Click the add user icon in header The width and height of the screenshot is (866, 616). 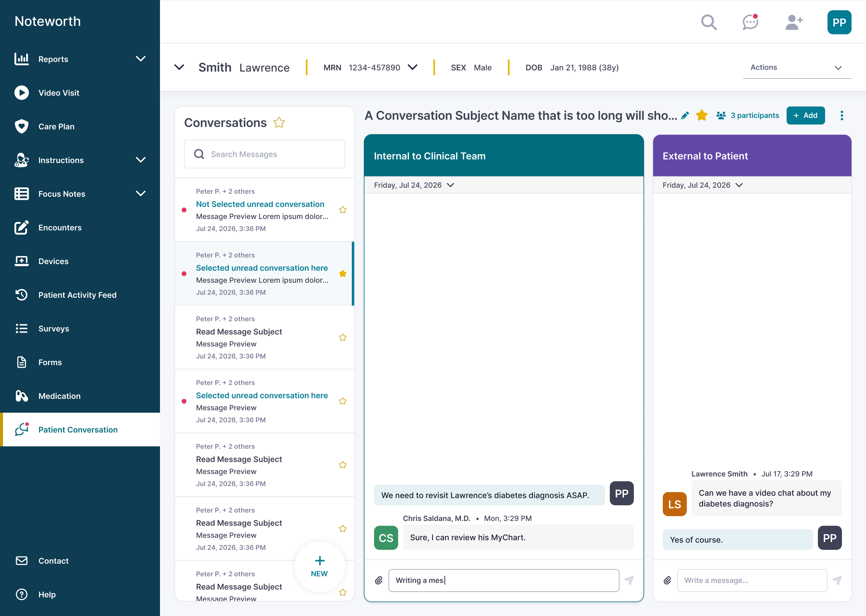click(x=794, y=22)
